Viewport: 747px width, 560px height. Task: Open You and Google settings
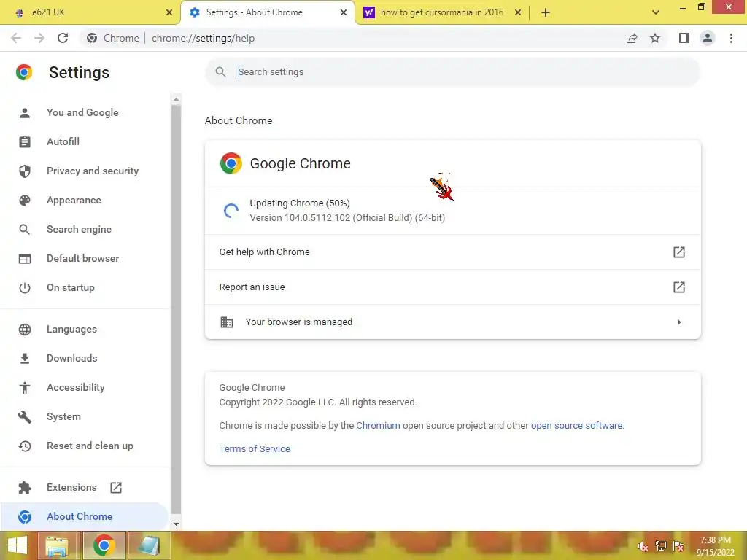[82, 112]
